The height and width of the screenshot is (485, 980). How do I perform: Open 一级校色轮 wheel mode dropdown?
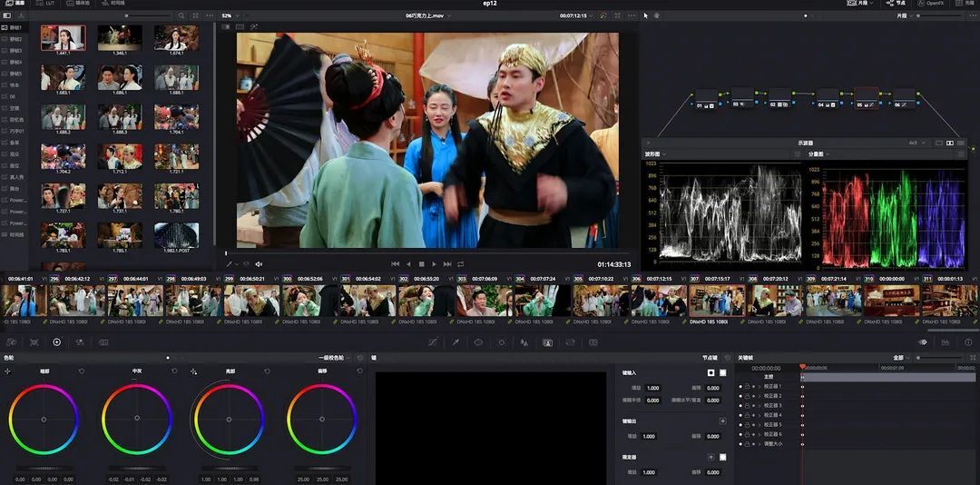click(333, 358)
